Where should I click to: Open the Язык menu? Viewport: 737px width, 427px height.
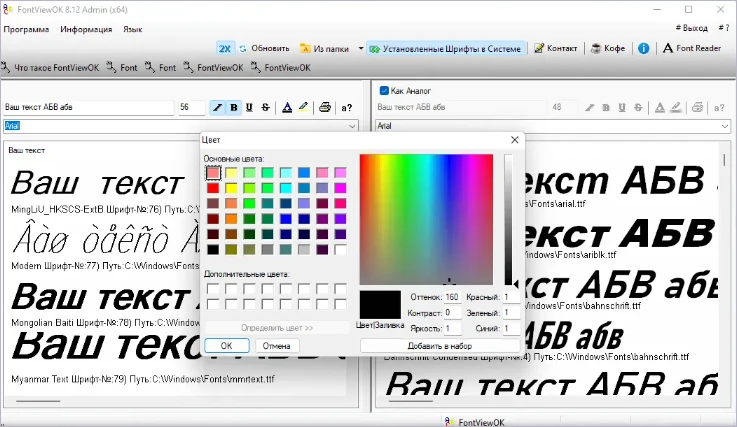click(132, 29)
